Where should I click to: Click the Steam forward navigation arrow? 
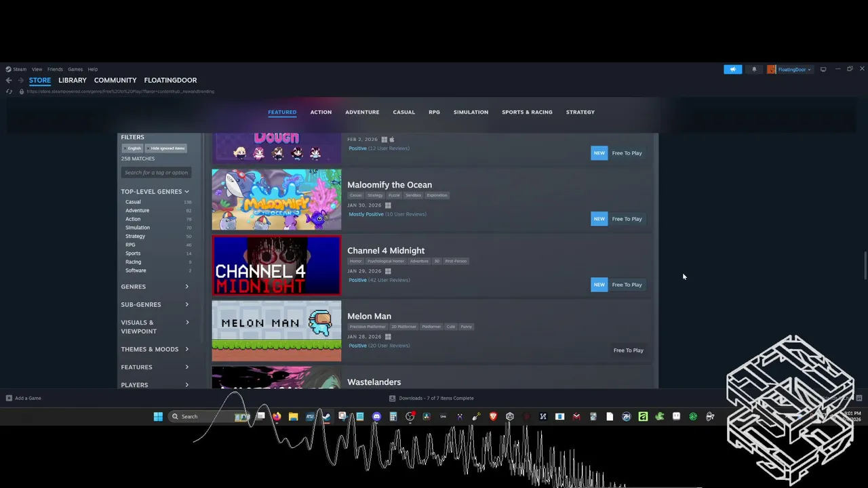pyautogui.click(x=20, y=80)
